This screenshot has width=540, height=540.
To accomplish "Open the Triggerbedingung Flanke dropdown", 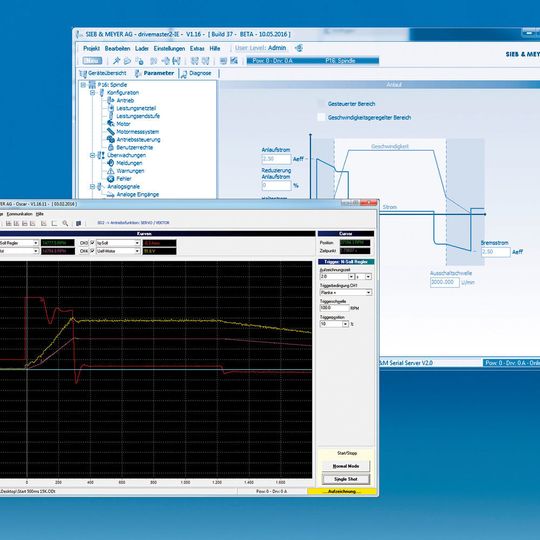I will click(x=368, y=292).
